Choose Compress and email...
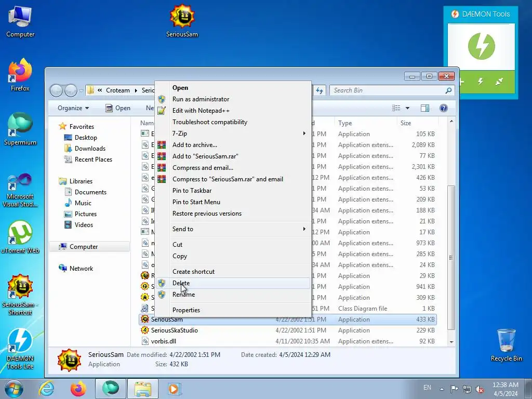This screenshot has height=399, width=532. tap(234, 168)
